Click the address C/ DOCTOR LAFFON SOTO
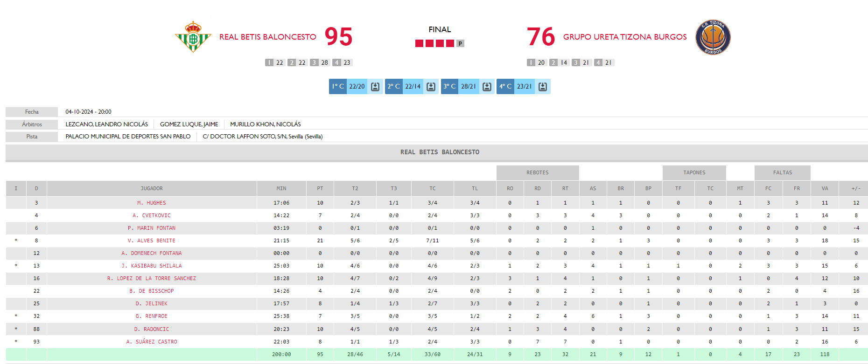868x364 pixels. (263, 137)
